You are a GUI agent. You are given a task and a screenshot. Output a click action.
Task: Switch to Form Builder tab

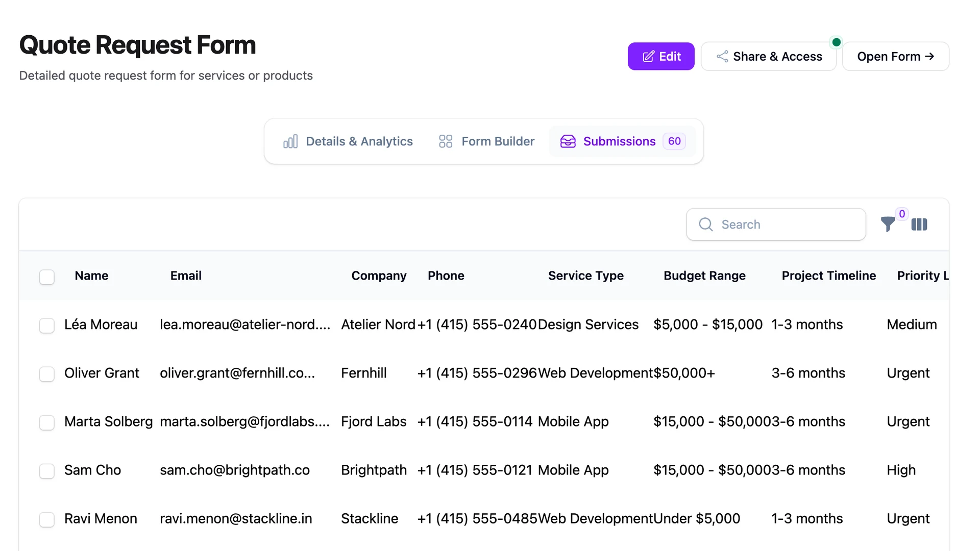point(487,141)
